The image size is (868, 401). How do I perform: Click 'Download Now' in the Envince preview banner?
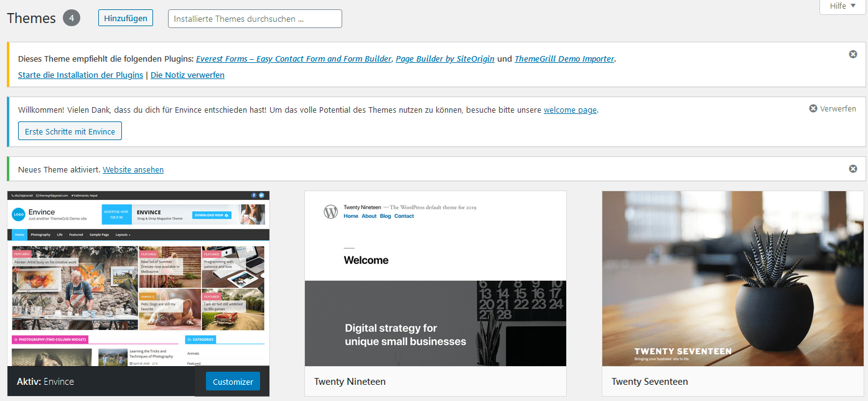tap(212, 215)
